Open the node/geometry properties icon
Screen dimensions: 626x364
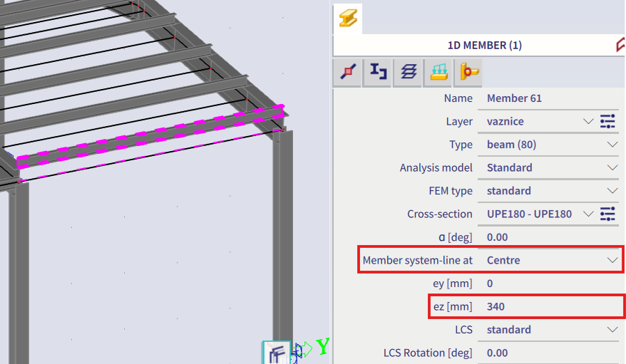(x=348, y=72)
